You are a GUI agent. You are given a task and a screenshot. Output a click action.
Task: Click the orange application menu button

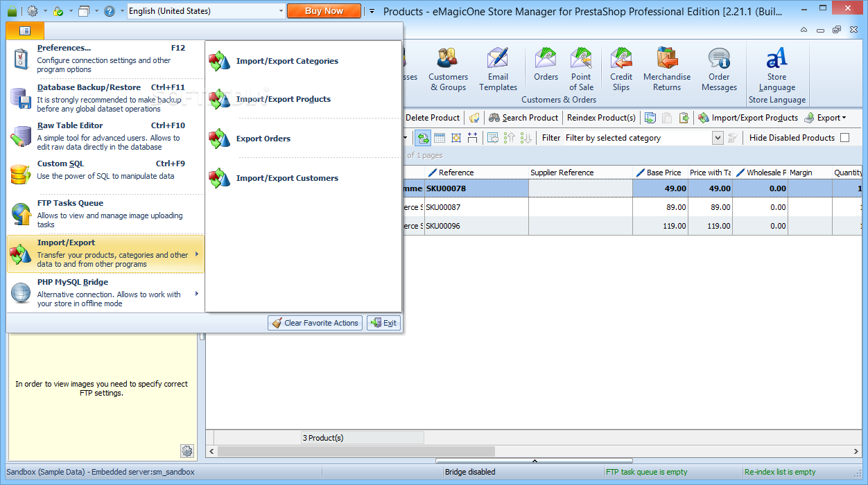coord(25,30)
